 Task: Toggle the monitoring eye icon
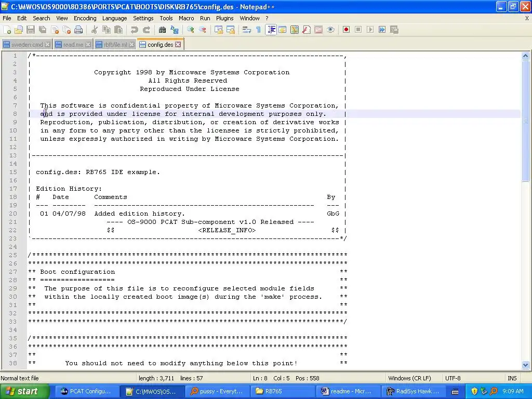point(330,30)
